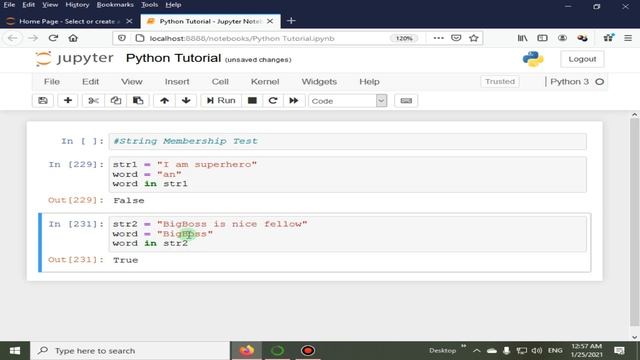Rename the notebook title Python Tutorial
This screenshot has width=640, height=360.
tap(173, 58)
